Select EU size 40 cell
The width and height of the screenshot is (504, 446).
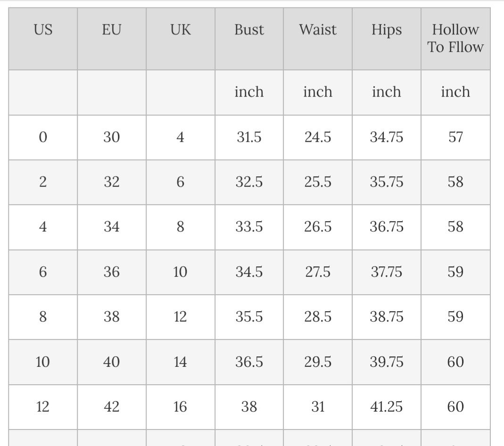click(112, 362)
